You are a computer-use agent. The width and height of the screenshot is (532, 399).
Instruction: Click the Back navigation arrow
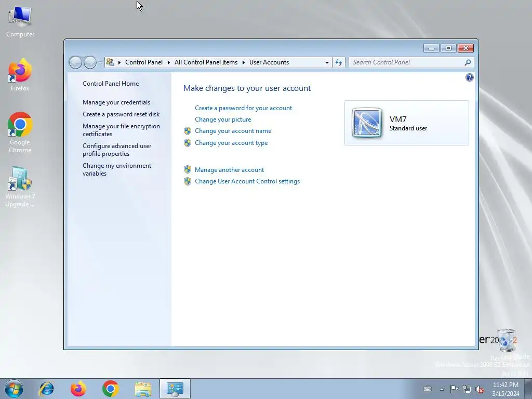(75, 62)
